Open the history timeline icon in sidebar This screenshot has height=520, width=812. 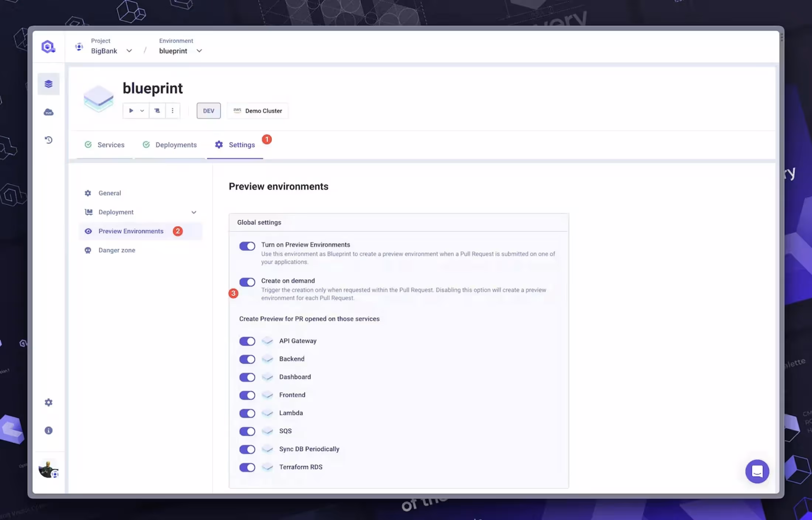[x=48, y=140]
